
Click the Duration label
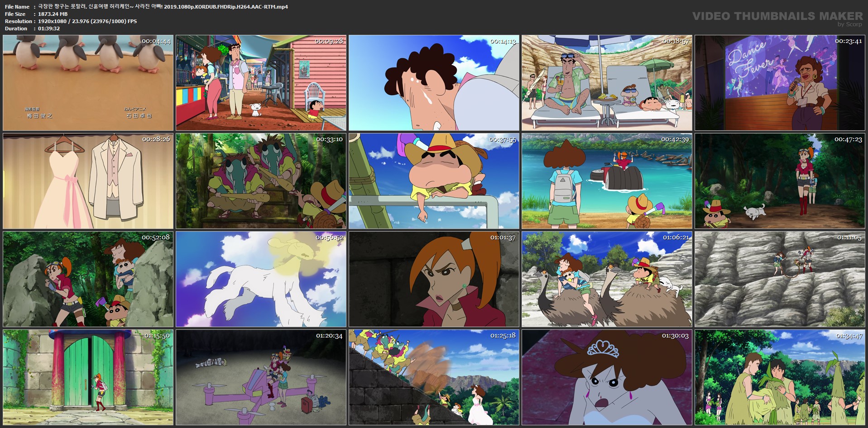[x=16, y=29]
